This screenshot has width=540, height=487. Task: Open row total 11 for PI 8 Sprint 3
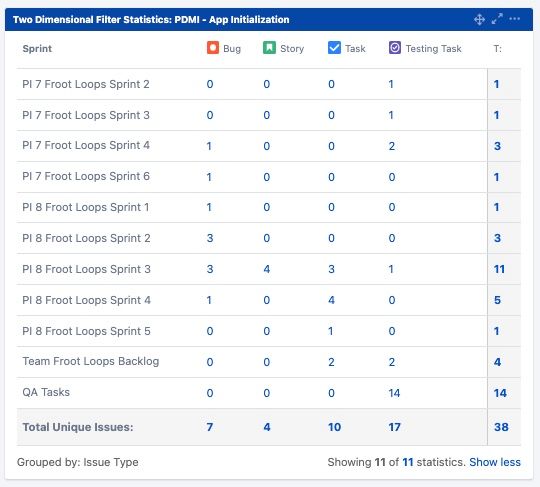[499, 269]
